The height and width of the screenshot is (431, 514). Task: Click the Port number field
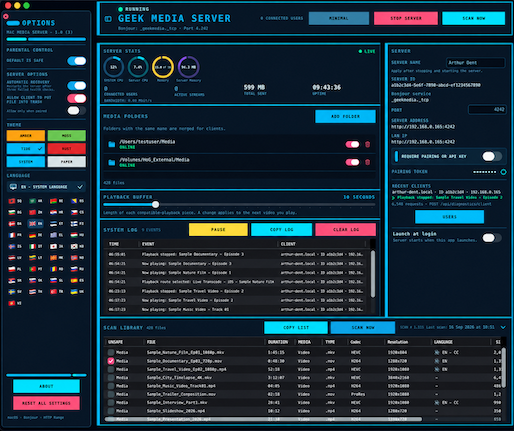click(x=487, y=110)
